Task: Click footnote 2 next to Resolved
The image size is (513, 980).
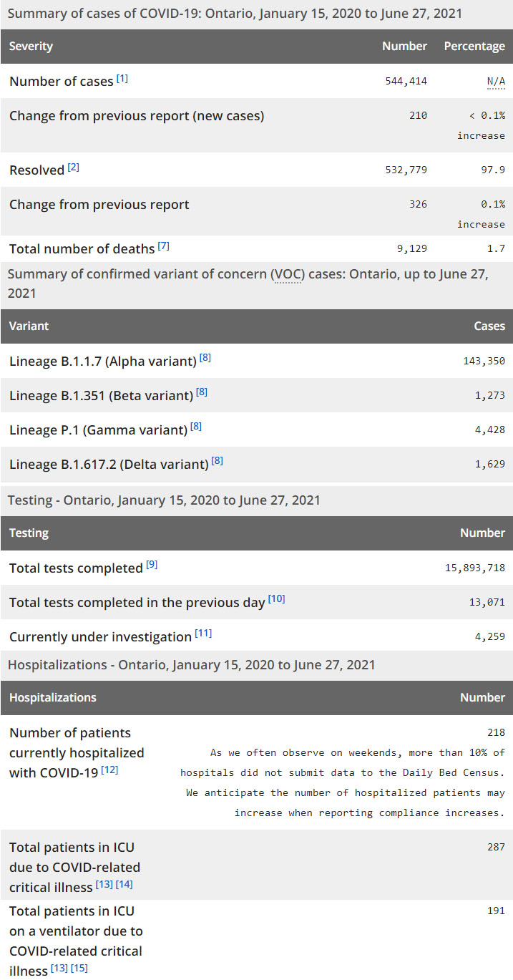Action: (74, 168)
